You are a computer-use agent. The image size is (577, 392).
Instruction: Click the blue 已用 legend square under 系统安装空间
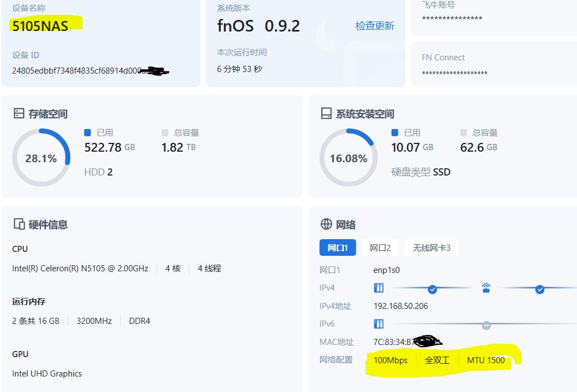(394, 132)
